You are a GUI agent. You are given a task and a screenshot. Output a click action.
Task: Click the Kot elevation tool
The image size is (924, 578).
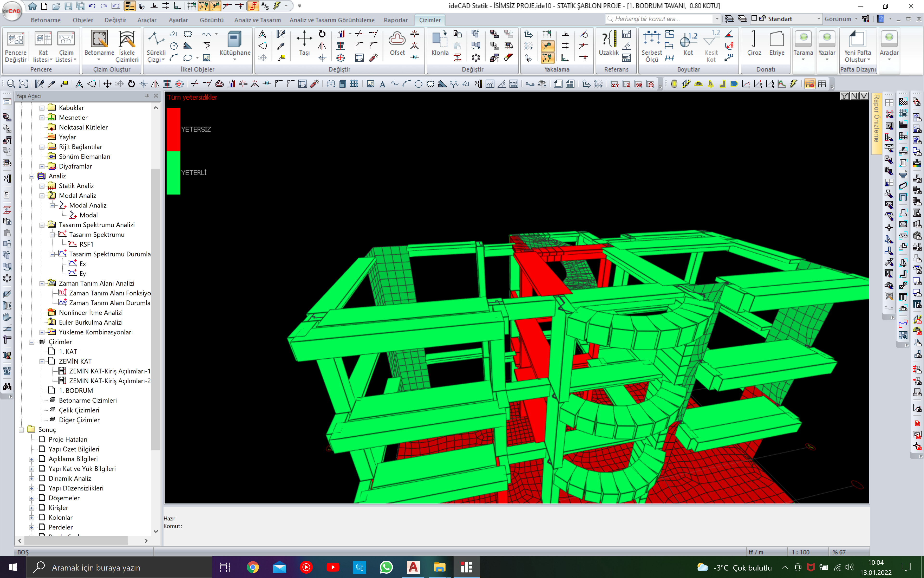click(x=688, y=43)
